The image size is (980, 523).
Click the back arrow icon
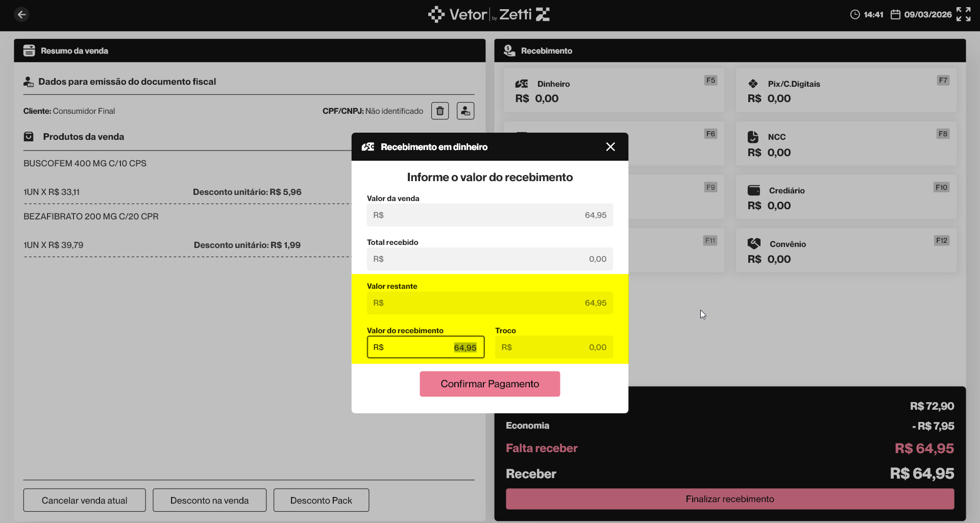tap(21, 14)
